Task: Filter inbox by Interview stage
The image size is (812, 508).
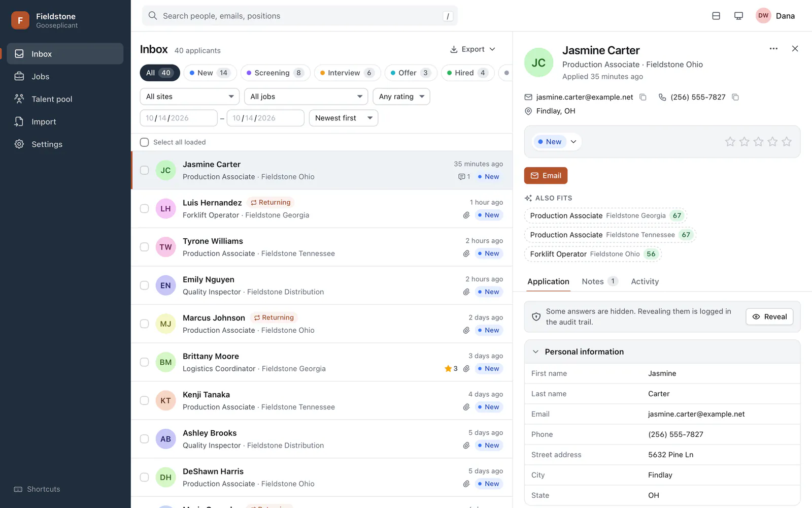Action: click(x=348, y=73)
